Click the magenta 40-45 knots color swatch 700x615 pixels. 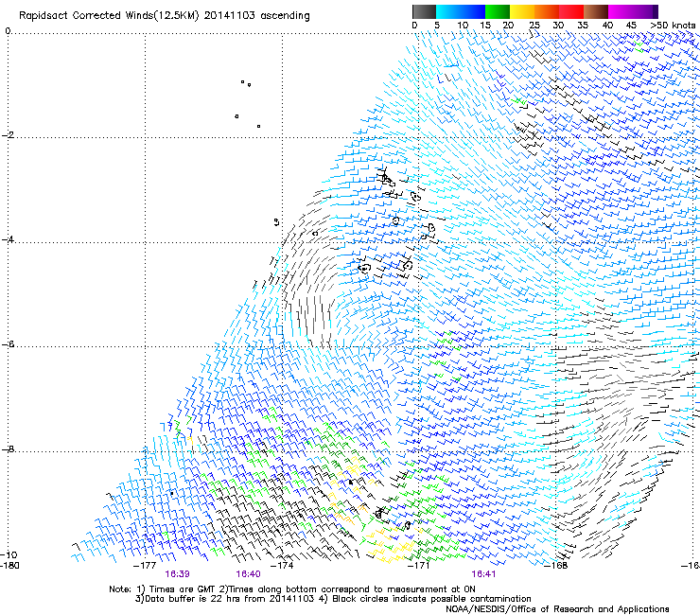[x=621, y=11]
